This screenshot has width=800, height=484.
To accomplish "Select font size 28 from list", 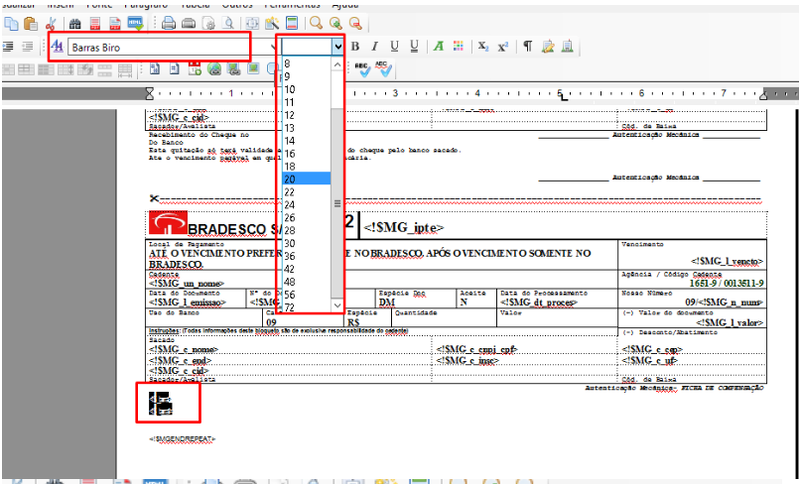I will (306, 231).
